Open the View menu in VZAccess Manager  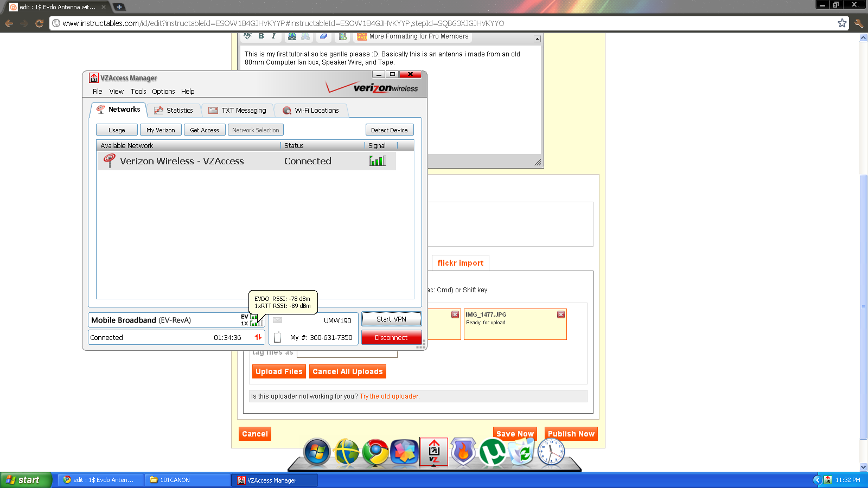click(x=117, y=92)
